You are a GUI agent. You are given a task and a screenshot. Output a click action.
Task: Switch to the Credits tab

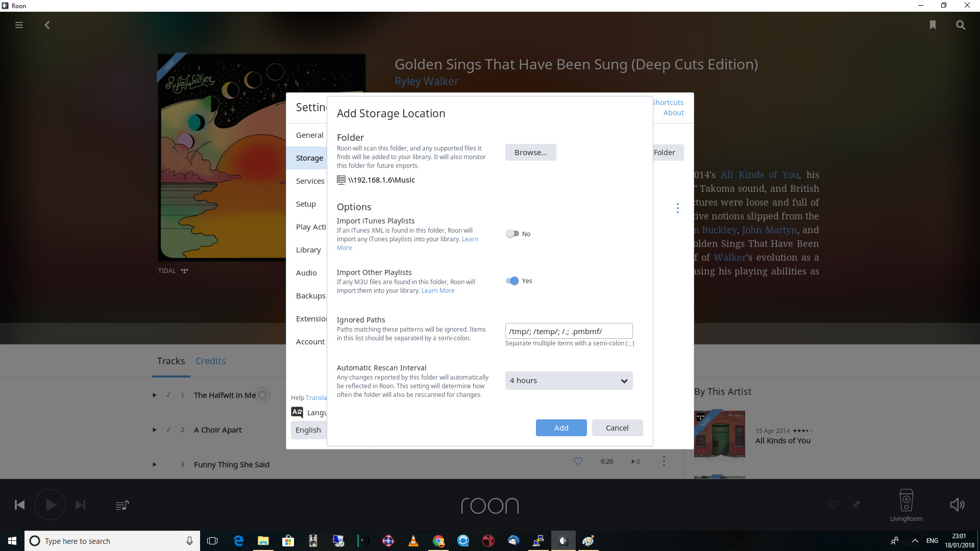coord(210,361)
